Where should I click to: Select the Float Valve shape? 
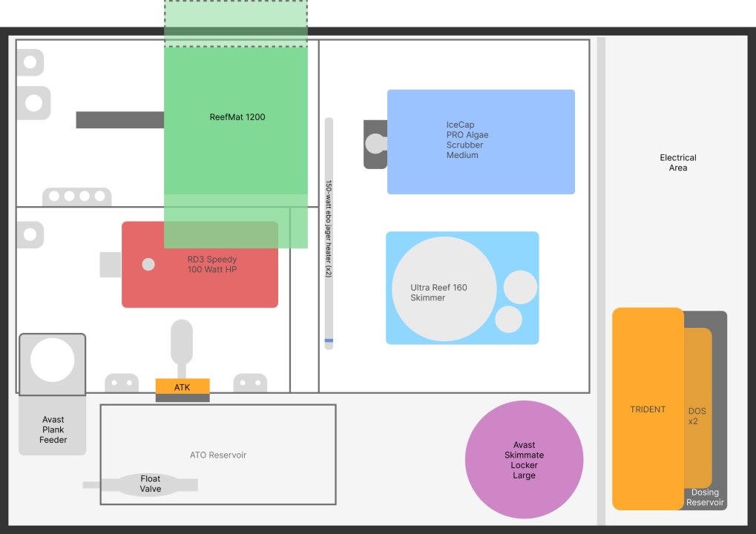(x=140, y=484)
